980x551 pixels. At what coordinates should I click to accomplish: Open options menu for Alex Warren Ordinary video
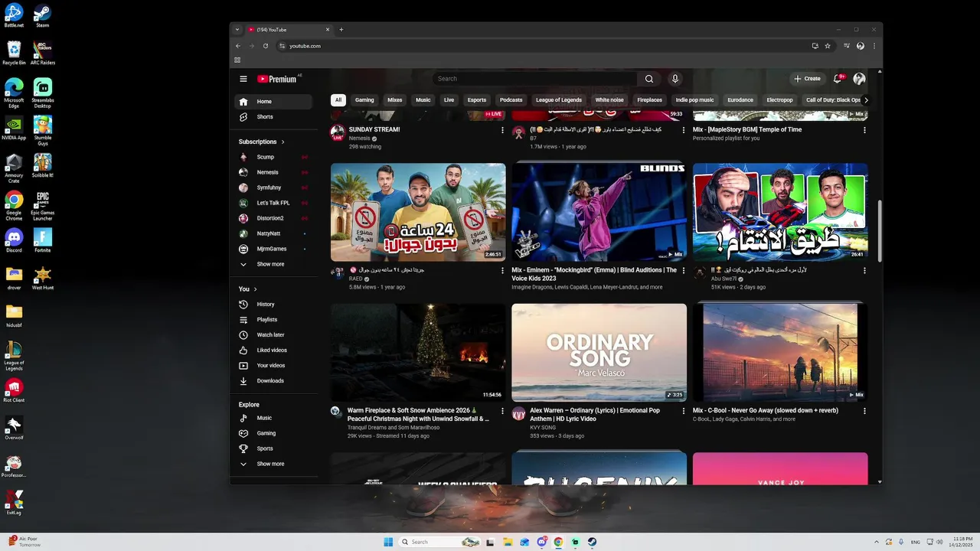coord(684,411)
